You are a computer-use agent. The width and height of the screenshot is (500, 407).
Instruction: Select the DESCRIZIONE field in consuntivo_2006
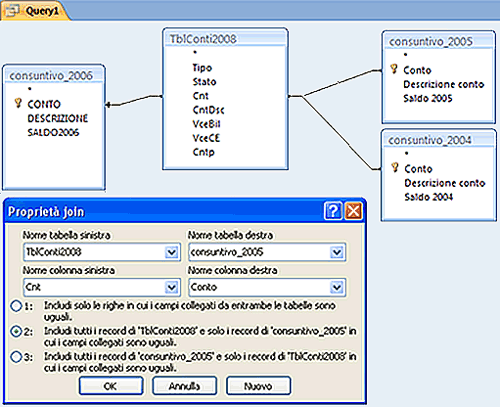(x=58, y=118)
